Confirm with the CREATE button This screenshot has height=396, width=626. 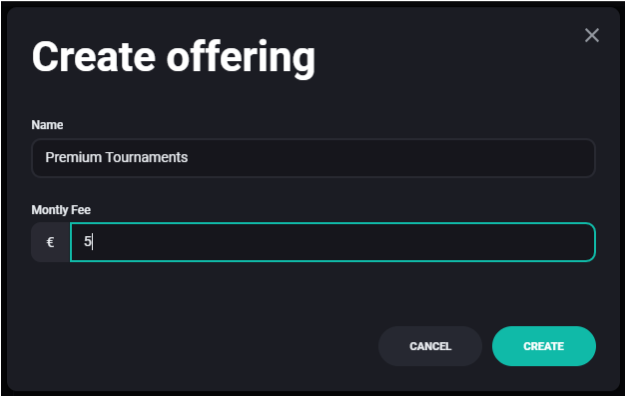pos(544,346)
